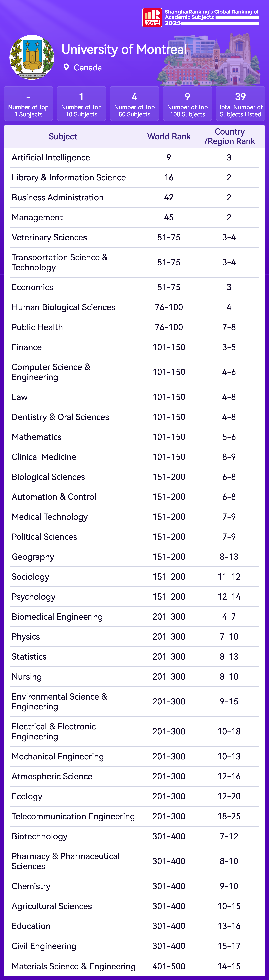Viewport: 269px width, 980px height.
Task: Select the Total Number of Subjects card
Action: (x=240, y=103)
